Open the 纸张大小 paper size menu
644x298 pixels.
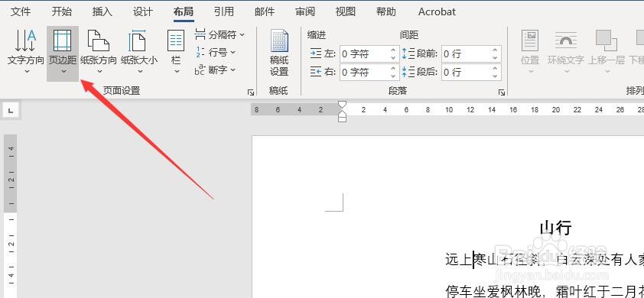(139, 52)
